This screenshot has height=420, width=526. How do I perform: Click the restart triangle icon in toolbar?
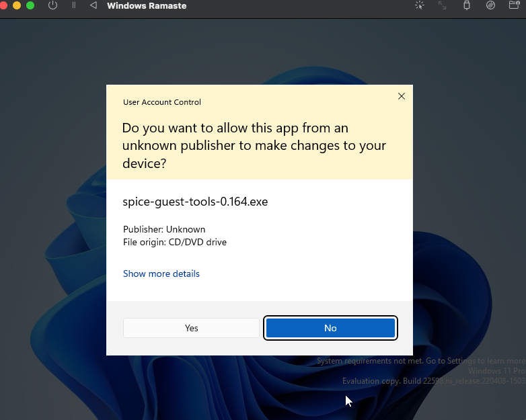pos(93,5)
